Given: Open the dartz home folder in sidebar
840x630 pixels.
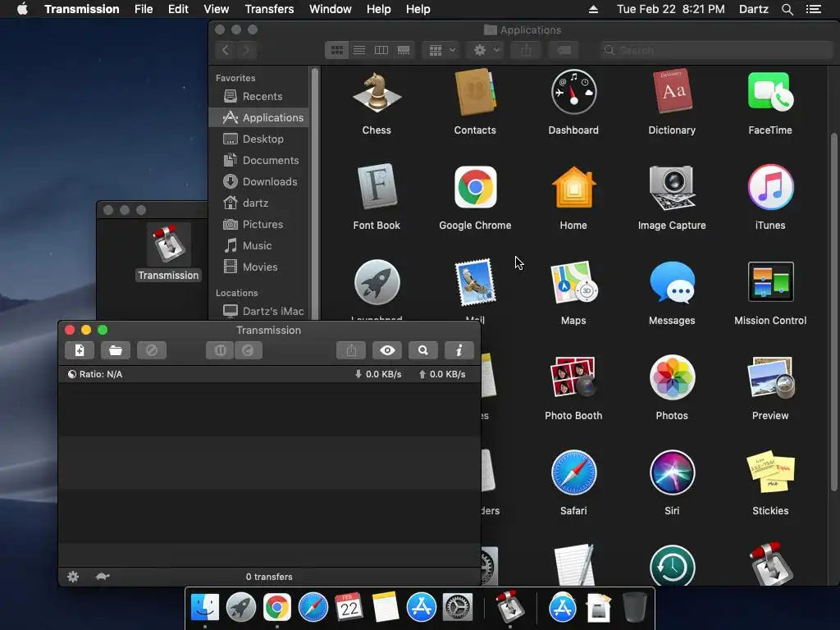Looking at the screenshot, I should (258, 203).
